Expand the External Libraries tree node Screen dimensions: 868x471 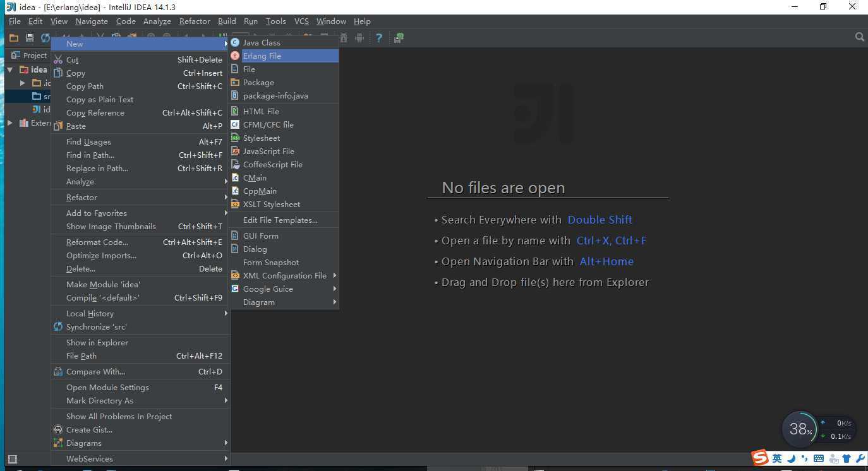coord(10,122)
